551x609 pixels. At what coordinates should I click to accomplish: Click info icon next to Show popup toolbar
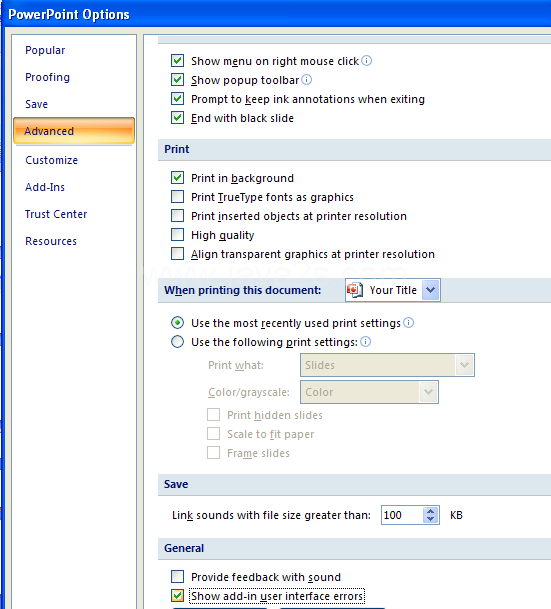tap(306, 80)
